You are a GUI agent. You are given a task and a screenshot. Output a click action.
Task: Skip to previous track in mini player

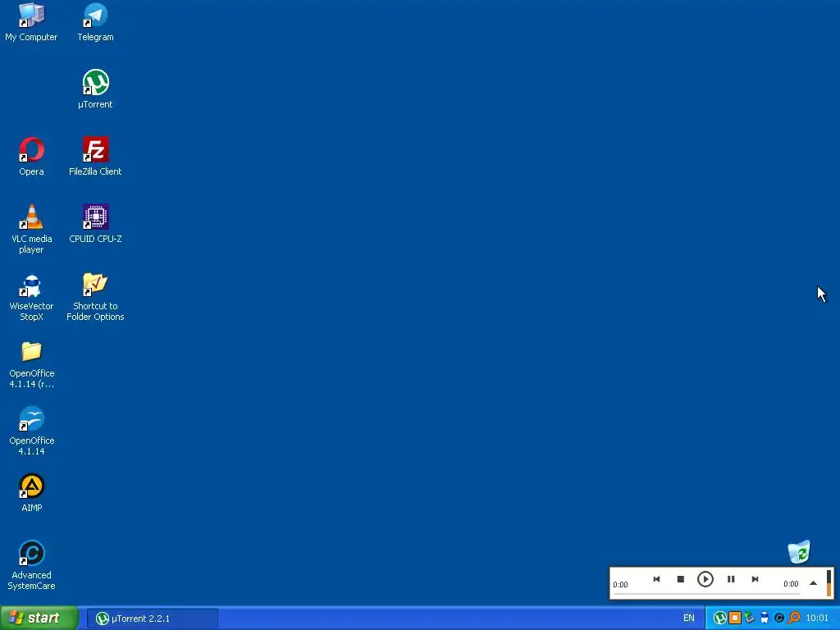(656, 579)
